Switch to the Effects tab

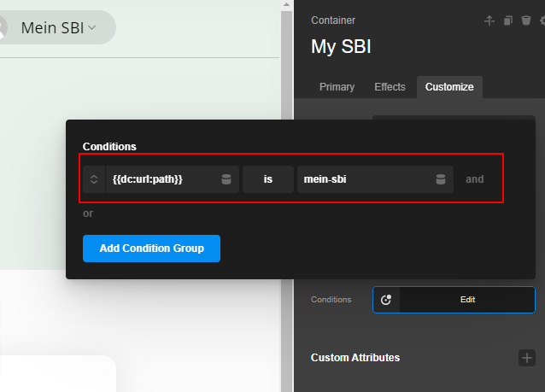[390, 87]
